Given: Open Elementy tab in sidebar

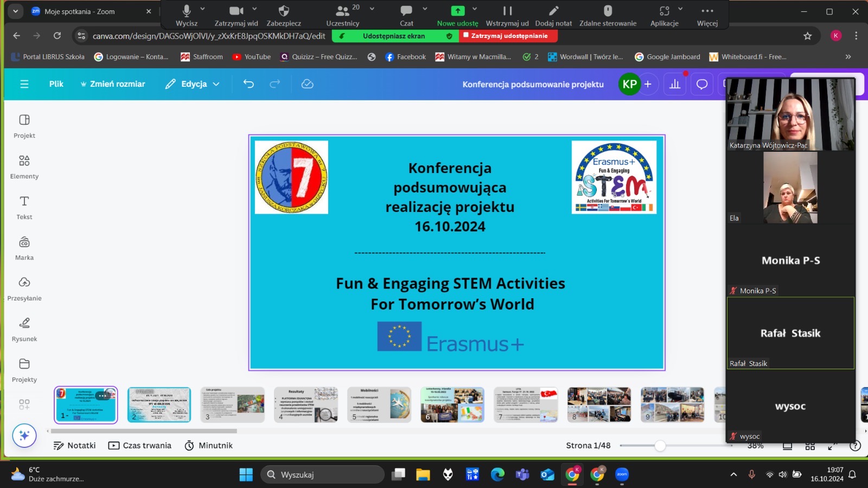Looking at the screenshot, I should coord(24,167).
